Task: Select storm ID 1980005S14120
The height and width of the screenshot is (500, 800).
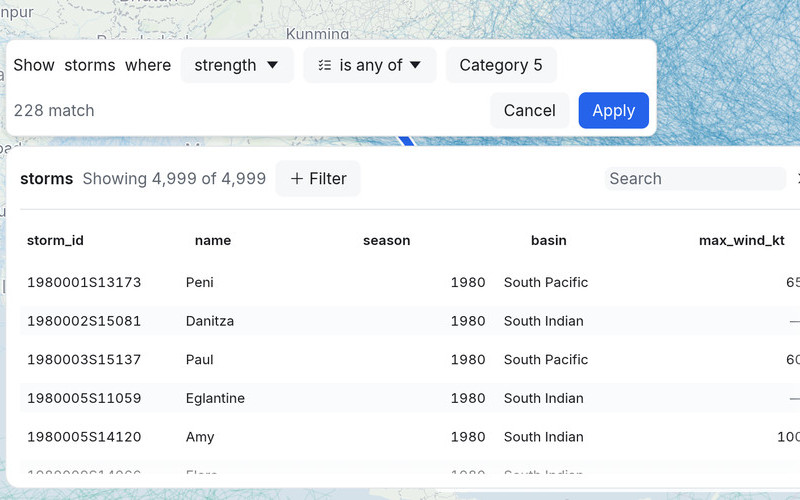Action: (x=84, y=437)
